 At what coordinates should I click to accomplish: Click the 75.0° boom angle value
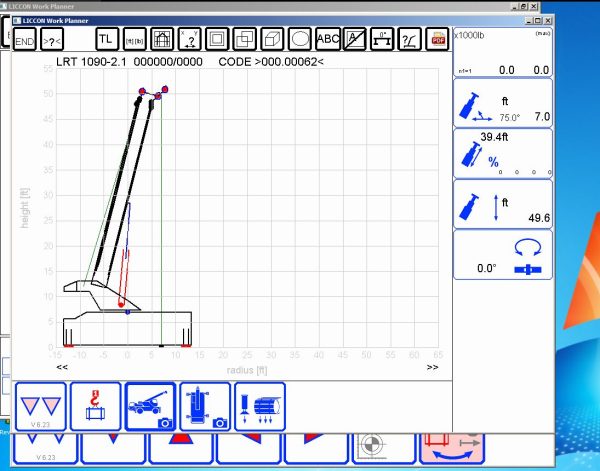click(x=509, y=118)
